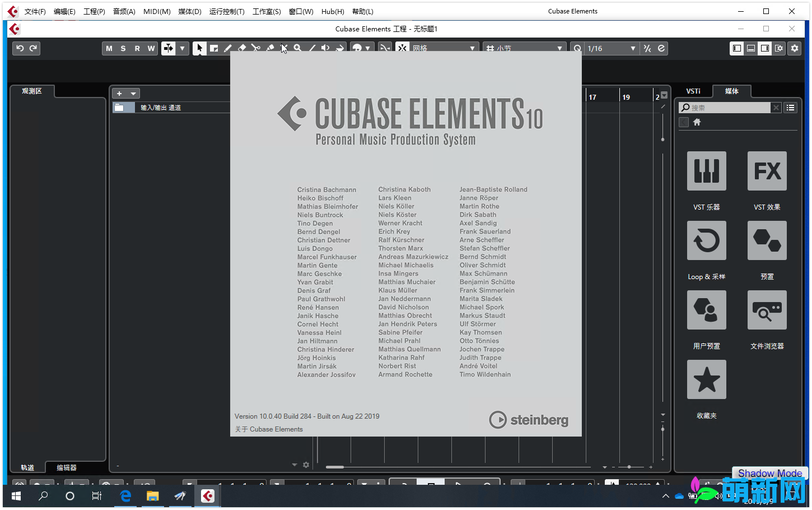Open the add-track options dropdown arrow
The width and height of the screenshot is (812, 510).
pos(133,94)
